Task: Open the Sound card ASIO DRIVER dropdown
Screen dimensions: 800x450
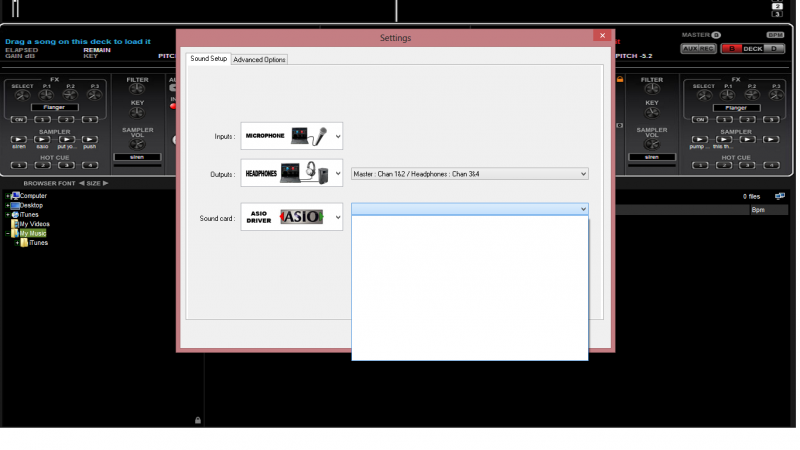Action: (x=292, y=217)
